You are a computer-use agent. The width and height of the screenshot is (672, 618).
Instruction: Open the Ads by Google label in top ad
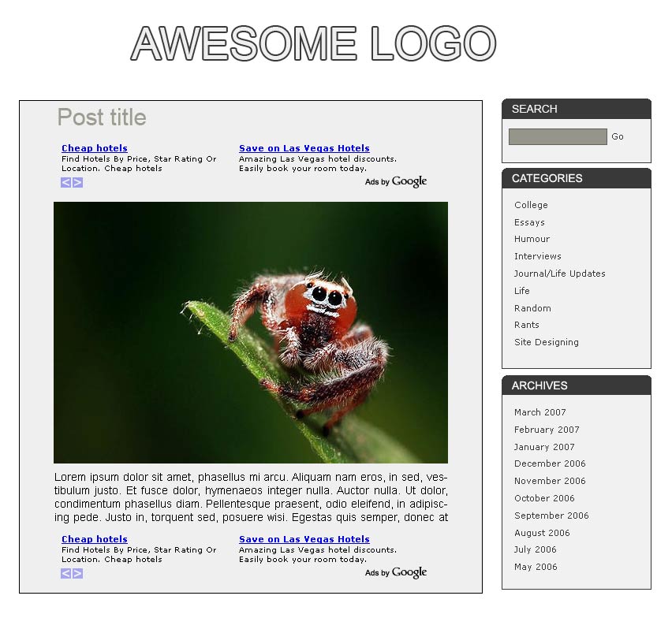tap(396, 181)
